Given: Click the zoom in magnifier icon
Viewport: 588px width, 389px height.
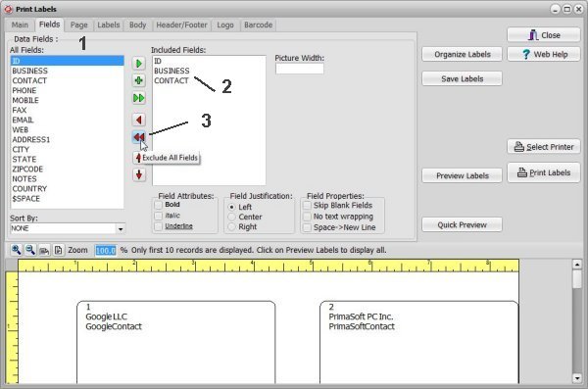Looking at the screenshot, I should 16,250.
